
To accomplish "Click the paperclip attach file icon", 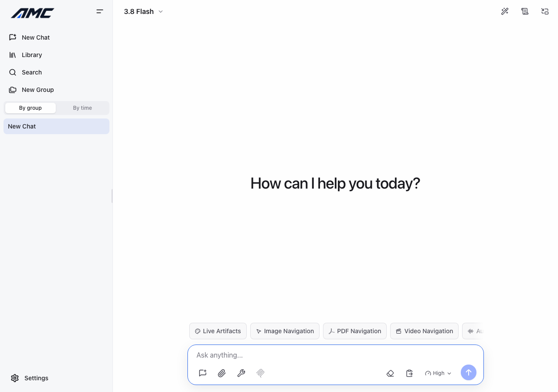I will click(222, 373).
